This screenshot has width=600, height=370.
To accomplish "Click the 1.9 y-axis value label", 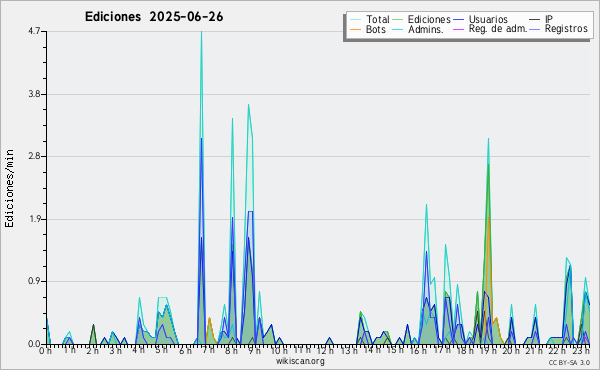I will (34, 219).
